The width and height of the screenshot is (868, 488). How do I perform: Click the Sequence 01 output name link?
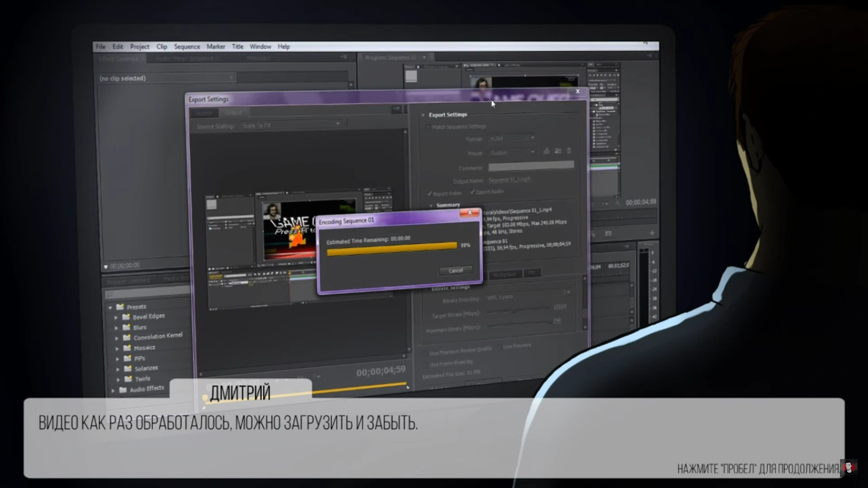click(x=509, y=180)
